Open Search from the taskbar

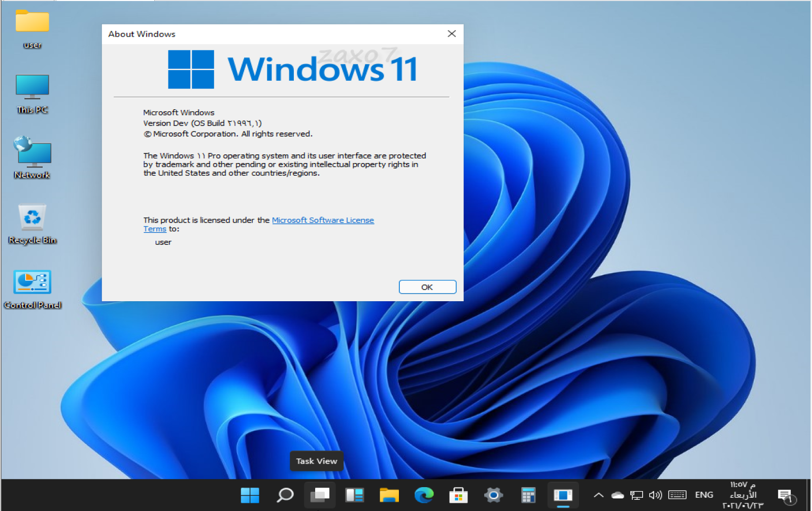[285, 495]
